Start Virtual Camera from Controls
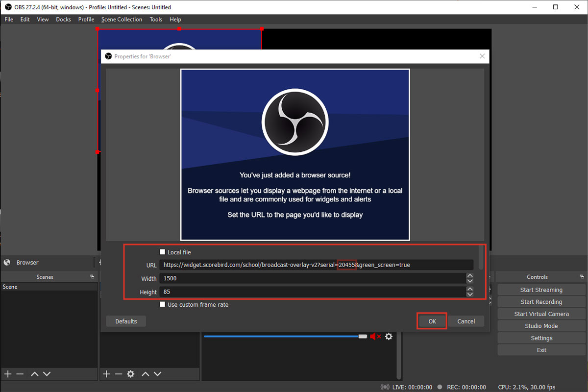 [541, 314]
